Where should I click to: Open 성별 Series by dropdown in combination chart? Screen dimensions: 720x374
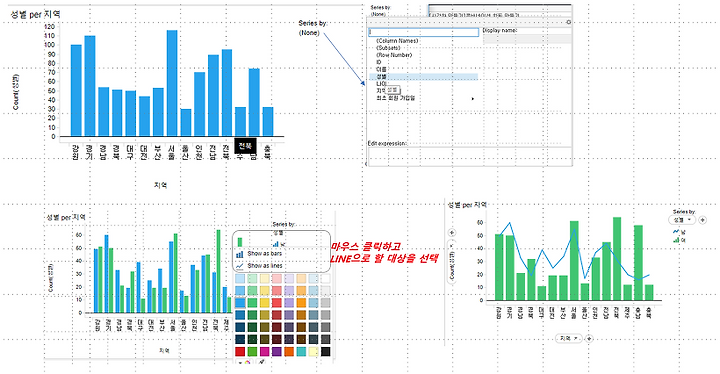pyautogui.click(x=683, y=220)
